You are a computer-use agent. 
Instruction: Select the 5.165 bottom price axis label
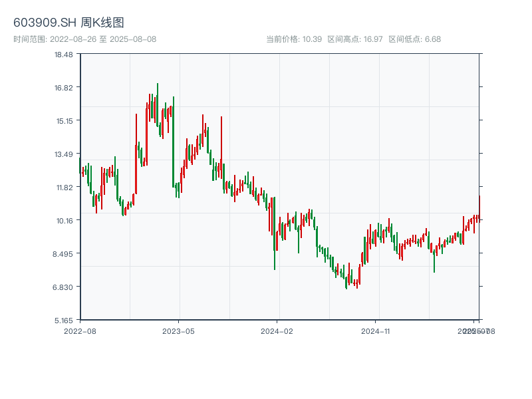64,320
